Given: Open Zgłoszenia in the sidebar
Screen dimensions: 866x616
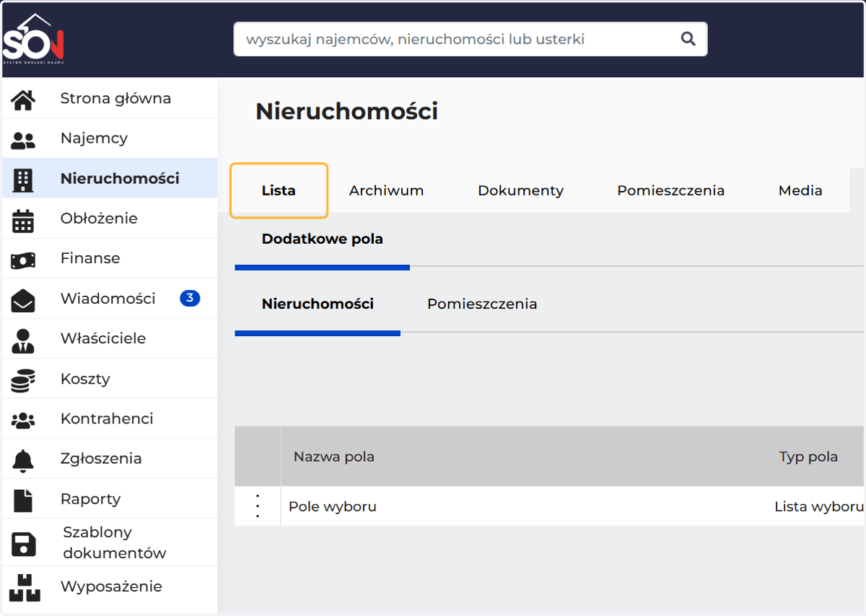Looking at the screenshot, I should click(x=110, y=459).
